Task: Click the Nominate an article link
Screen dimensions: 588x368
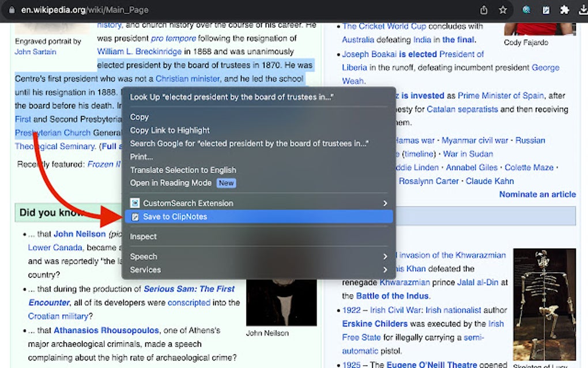Action: coord(537,194)
